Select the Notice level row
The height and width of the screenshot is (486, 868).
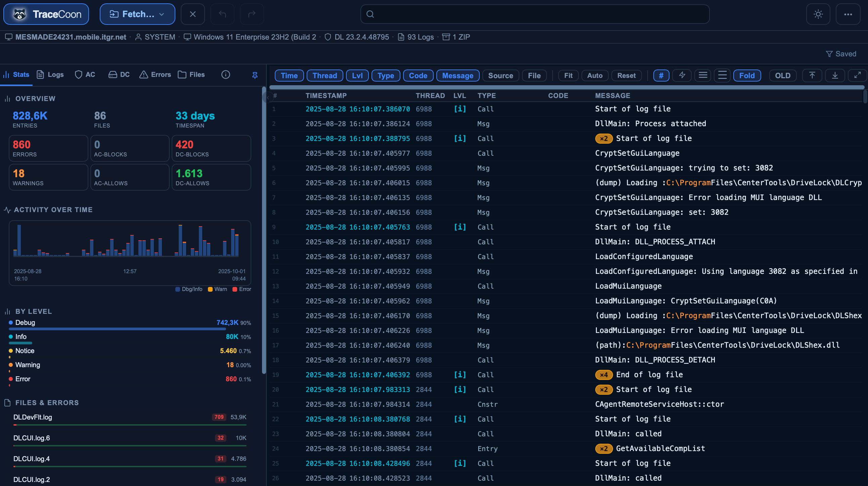[130, 353]
